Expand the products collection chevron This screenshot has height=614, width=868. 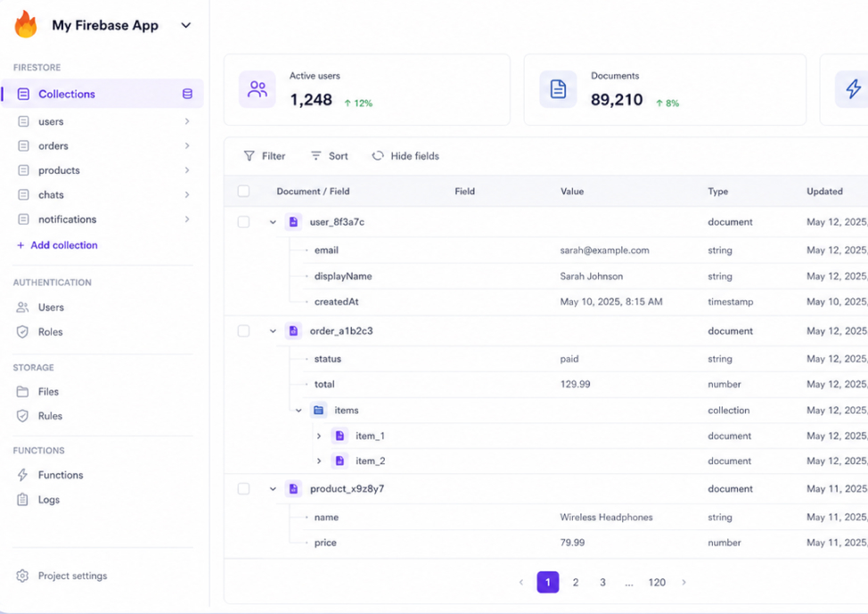[x=187, y=170]
